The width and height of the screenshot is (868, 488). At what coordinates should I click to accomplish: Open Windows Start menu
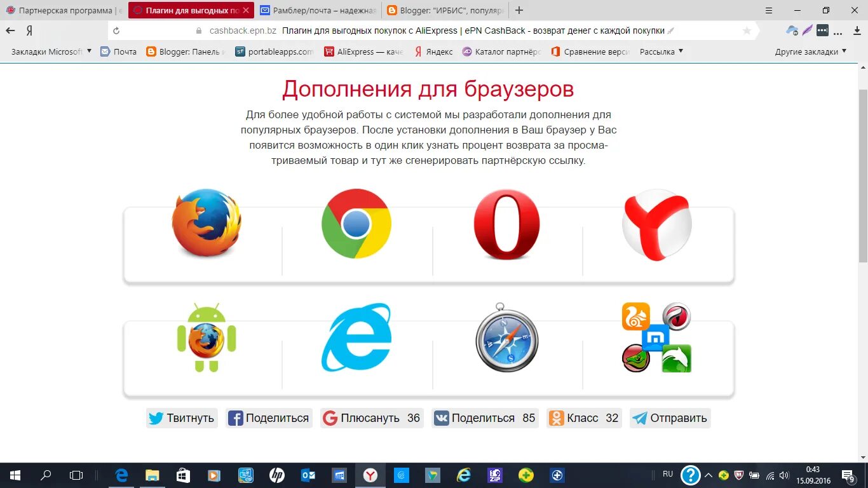15,475
